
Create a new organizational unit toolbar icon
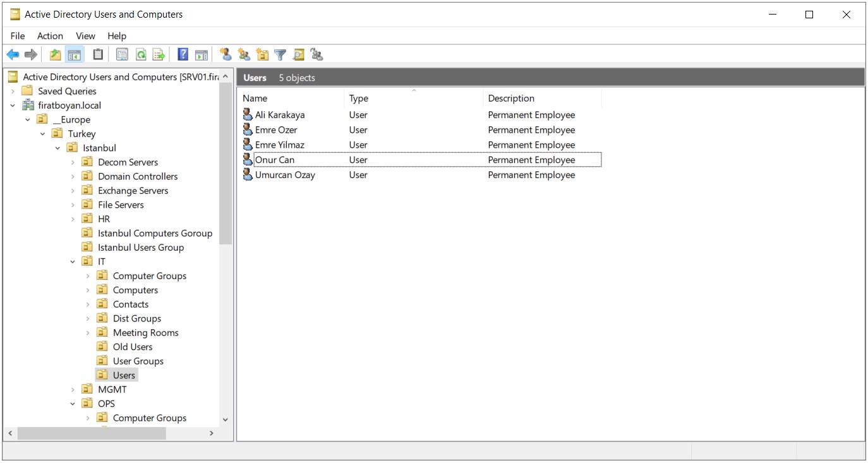[262, 55]
